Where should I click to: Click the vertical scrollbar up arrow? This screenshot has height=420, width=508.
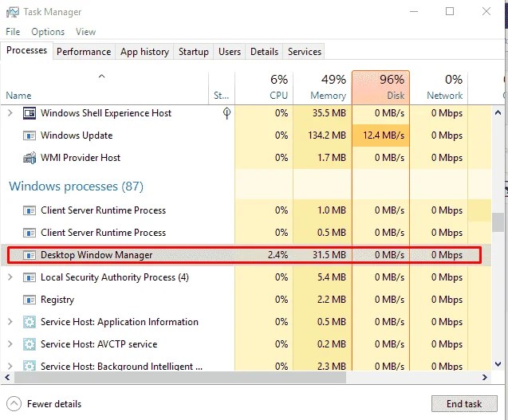(x=498, y=113)
